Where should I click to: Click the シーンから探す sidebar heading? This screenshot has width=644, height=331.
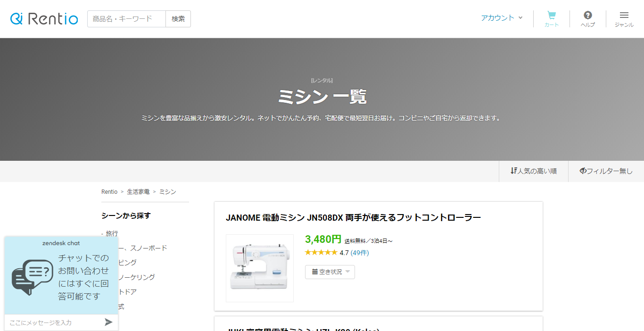(126, 215)
